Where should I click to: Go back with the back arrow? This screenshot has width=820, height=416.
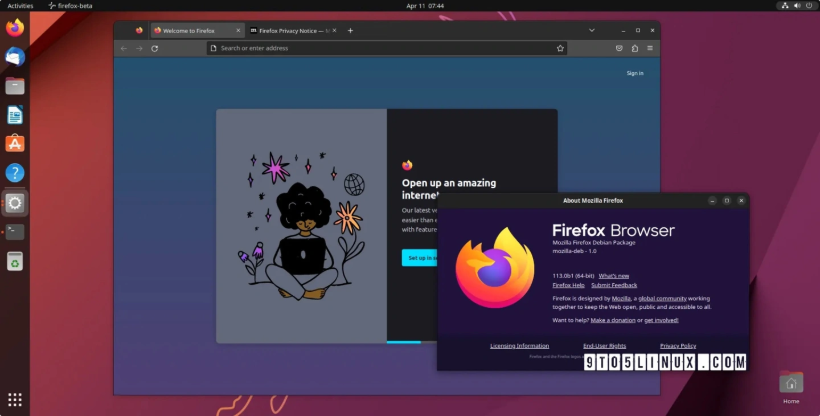coord(124,48)
